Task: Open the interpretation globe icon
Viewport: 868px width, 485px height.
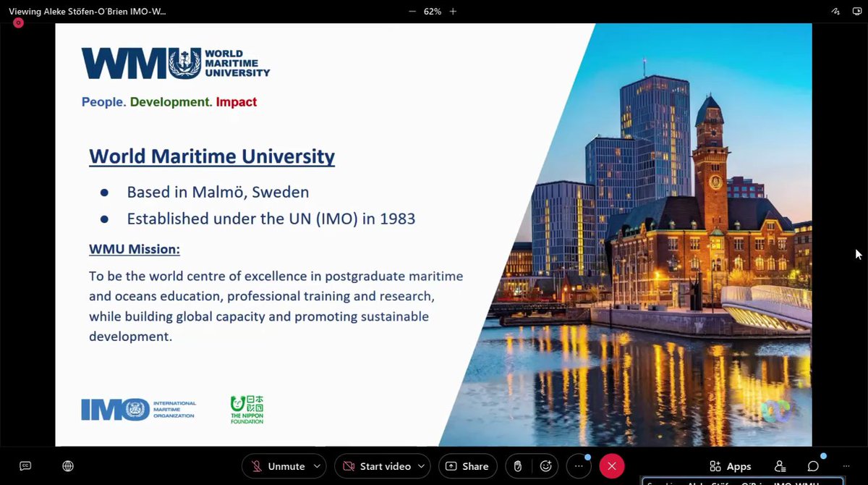Action: pos(68,466)
